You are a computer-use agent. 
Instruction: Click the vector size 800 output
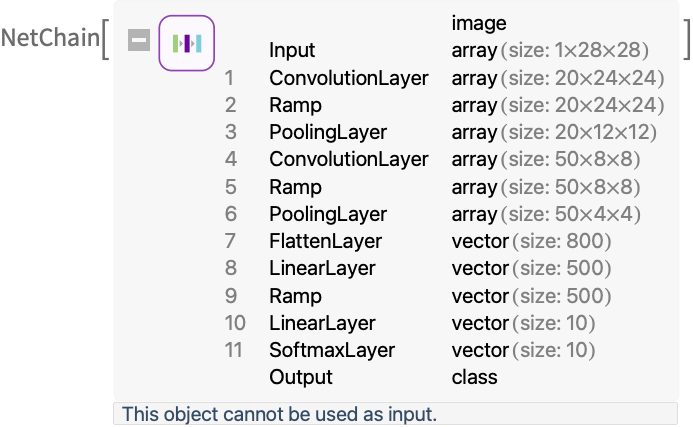click(531, 241)
